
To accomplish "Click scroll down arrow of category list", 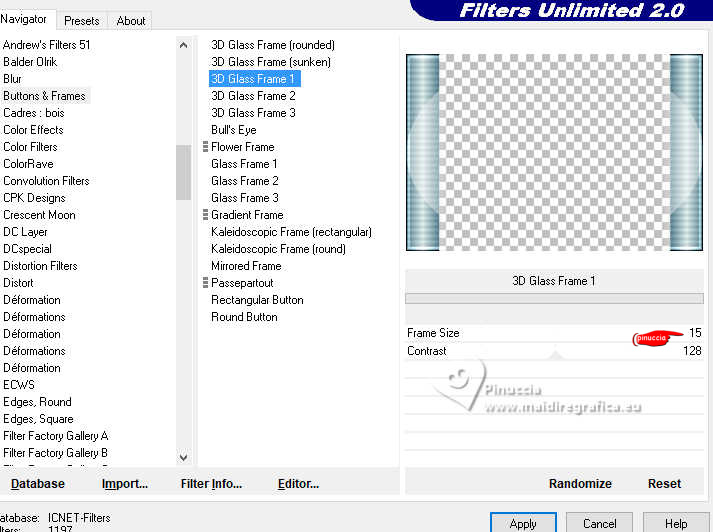I will (x=184, y=457).
